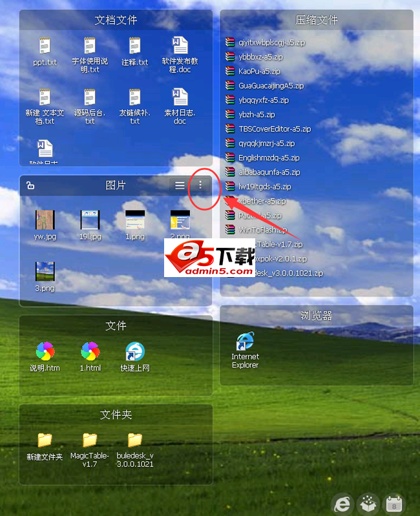The height and width of the screenshot is (516, 420).
Task: Select ybbbxz-a5.zip archive
Action: (254, 57)
